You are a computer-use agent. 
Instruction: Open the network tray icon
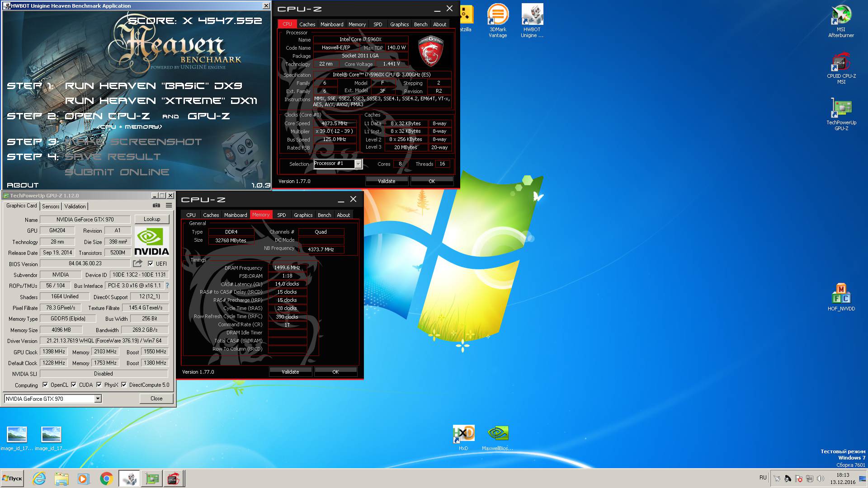tap(809, 479)
